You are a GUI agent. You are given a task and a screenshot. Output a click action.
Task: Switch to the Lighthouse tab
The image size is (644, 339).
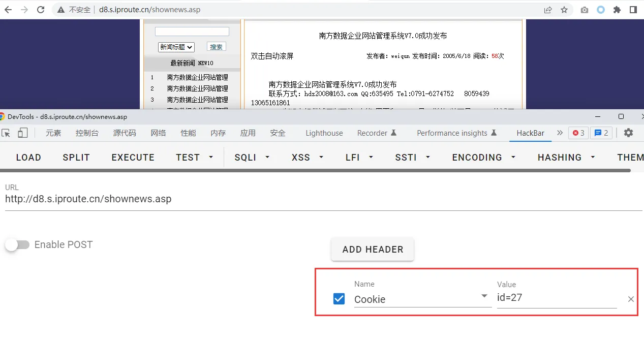[324, 133]
